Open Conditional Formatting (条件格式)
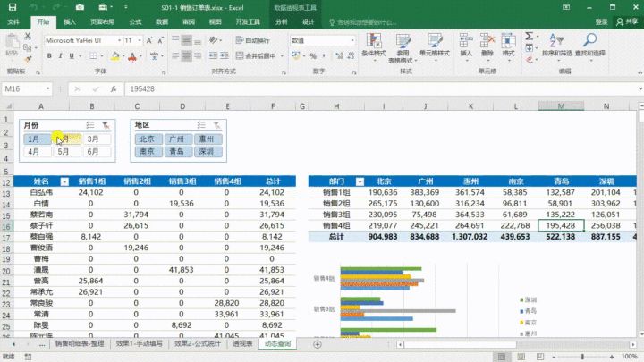Viewport: 644px width, 362px height. click(374, 47)
